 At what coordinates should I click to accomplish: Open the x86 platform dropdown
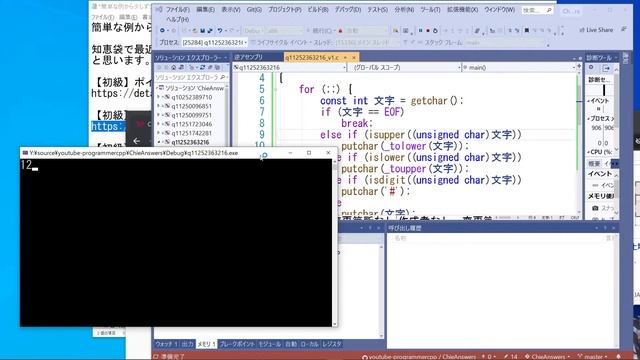[284, 31]
